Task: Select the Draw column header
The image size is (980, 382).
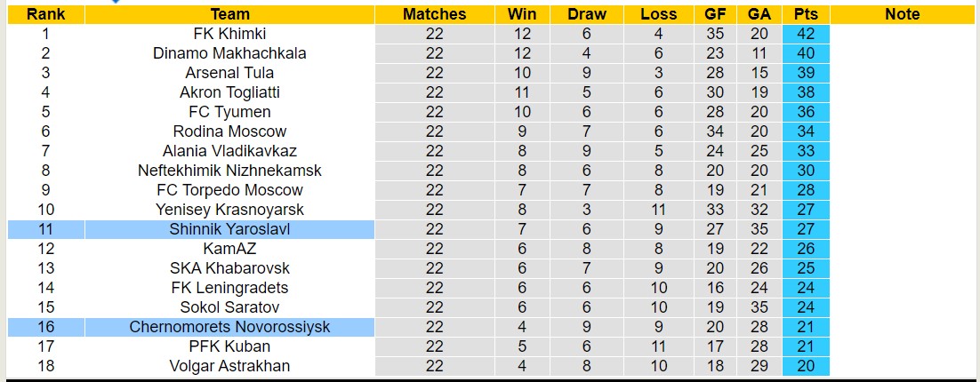Action: point(587,14)
